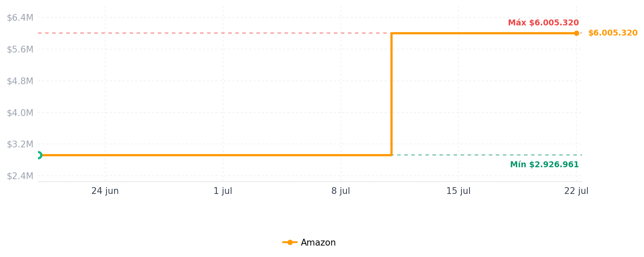Click the orange Amazon legend marker

coord(290,243)
